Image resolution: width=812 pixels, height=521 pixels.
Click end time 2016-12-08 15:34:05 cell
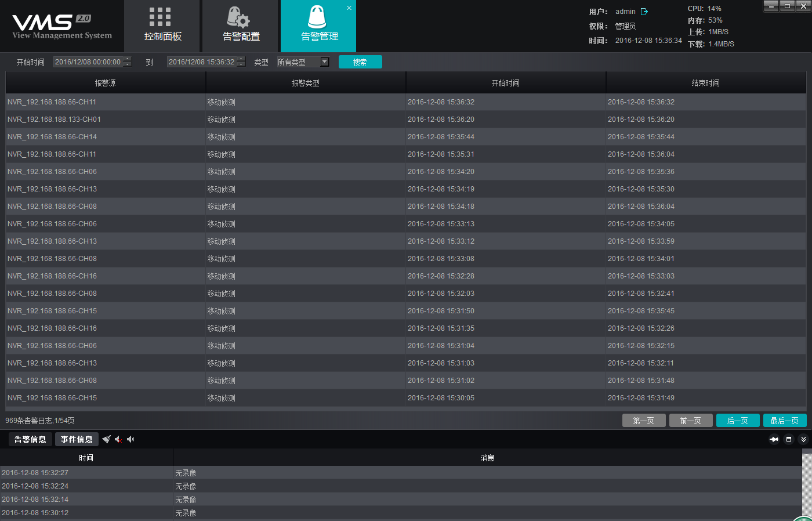(x=706, y=224)
